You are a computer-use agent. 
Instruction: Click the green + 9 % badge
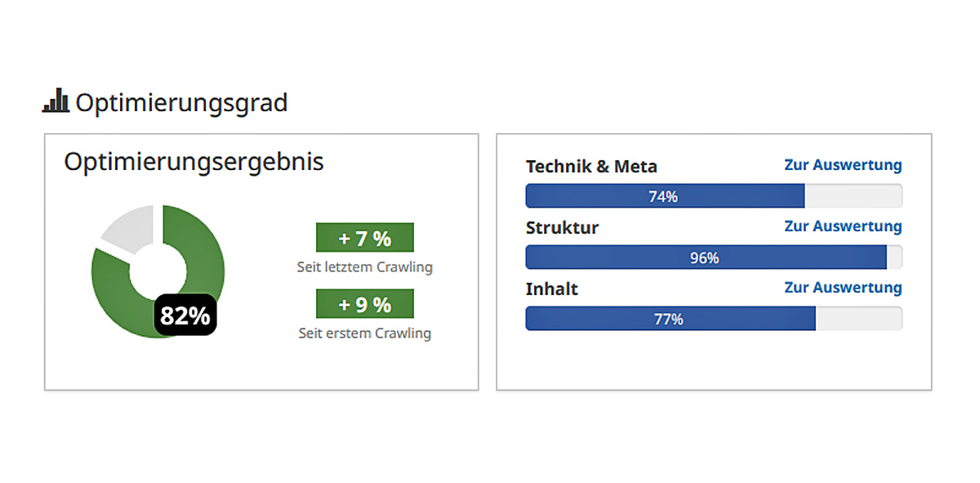365,304
